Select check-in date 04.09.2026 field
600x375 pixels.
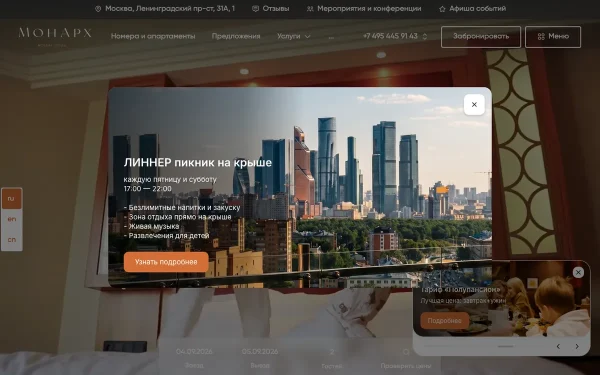coord(194,357)
